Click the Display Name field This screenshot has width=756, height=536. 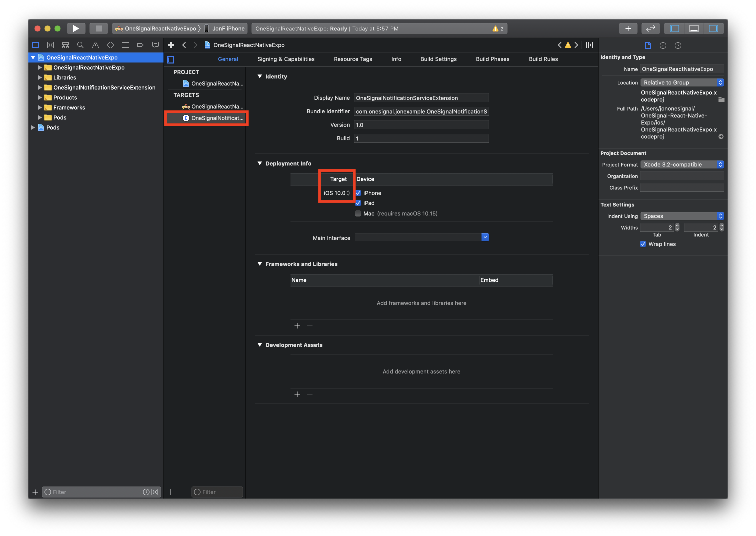[421, 98]
